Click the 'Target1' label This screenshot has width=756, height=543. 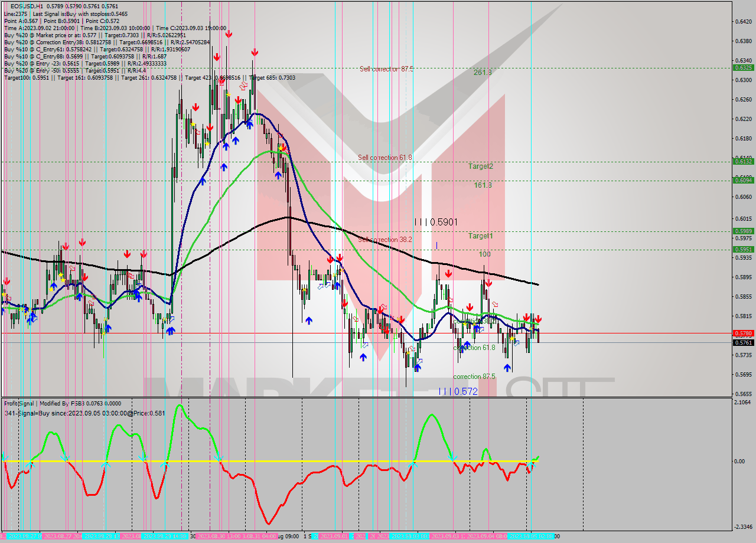tap(481, 236)
